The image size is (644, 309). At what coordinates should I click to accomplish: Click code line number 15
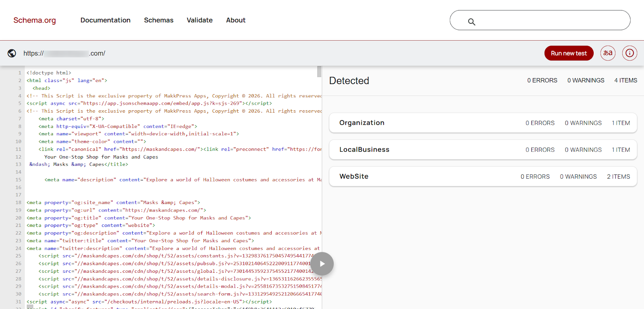pyautogui.click(x=19, y=180)
